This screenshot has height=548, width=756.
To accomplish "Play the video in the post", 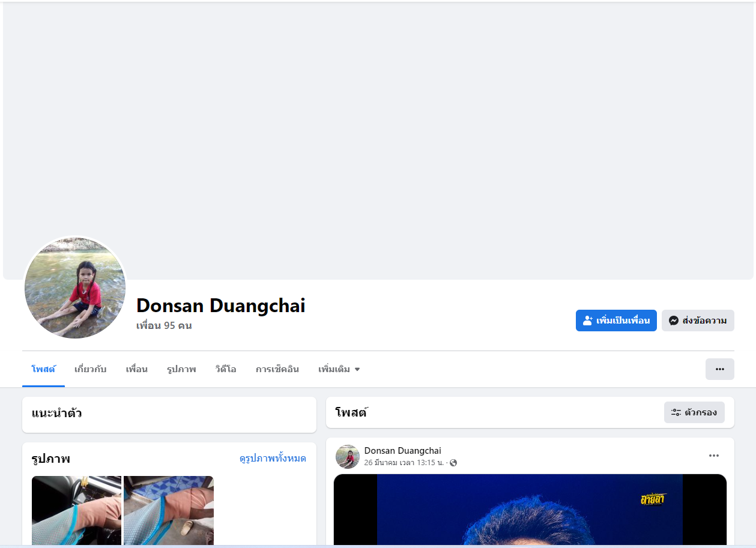I will pyautogui.click(x=530, y=510).
